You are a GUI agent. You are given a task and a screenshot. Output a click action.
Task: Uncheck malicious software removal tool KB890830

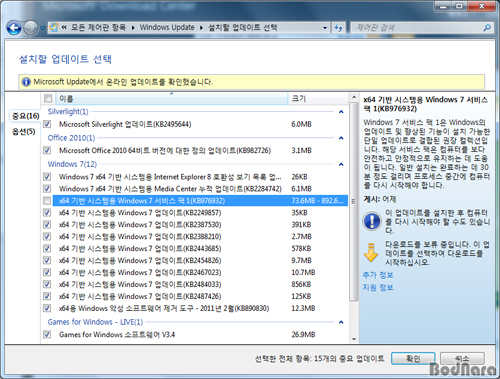[47, 308]
